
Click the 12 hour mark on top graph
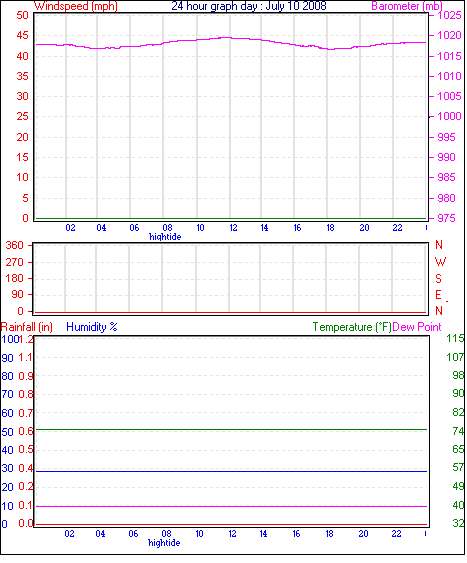233,228
